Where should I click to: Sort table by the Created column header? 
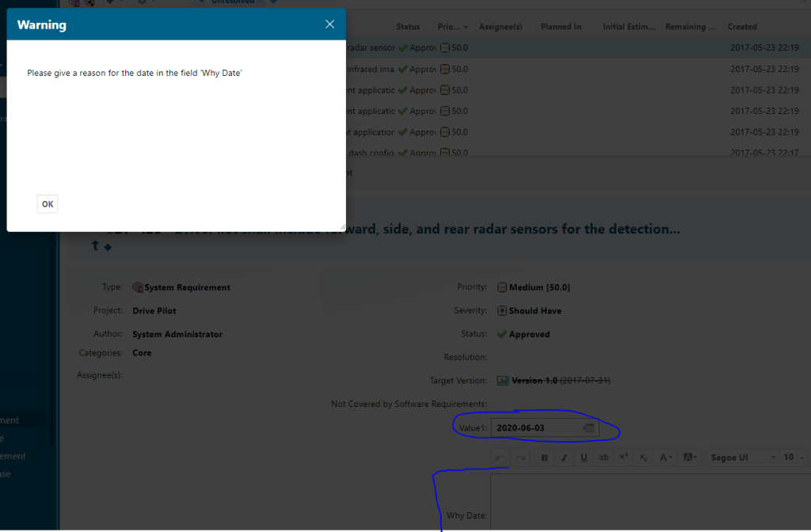coord(742,27)
